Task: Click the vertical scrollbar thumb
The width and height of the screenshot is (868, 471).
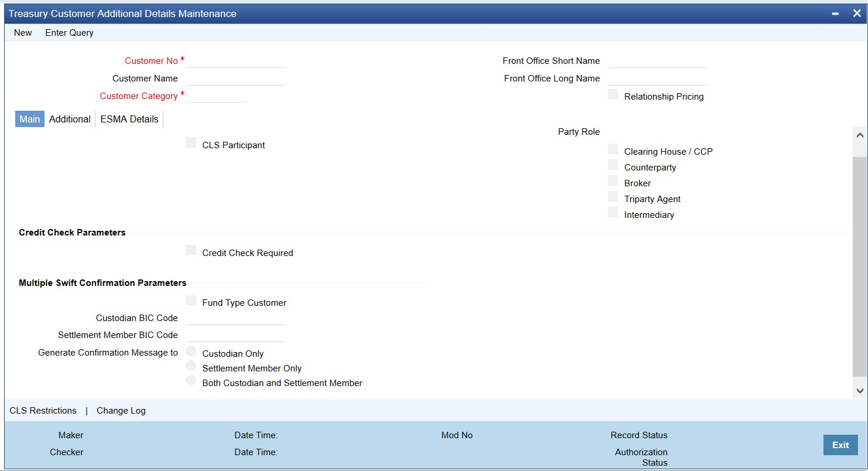Action: [860, 267]
